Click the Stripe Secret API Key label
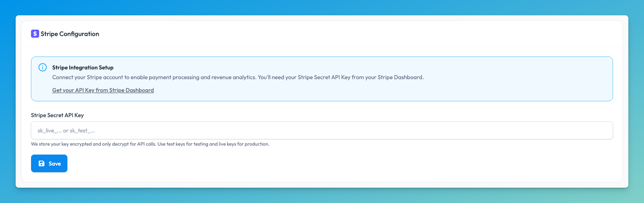 click(x=57, y=115)
